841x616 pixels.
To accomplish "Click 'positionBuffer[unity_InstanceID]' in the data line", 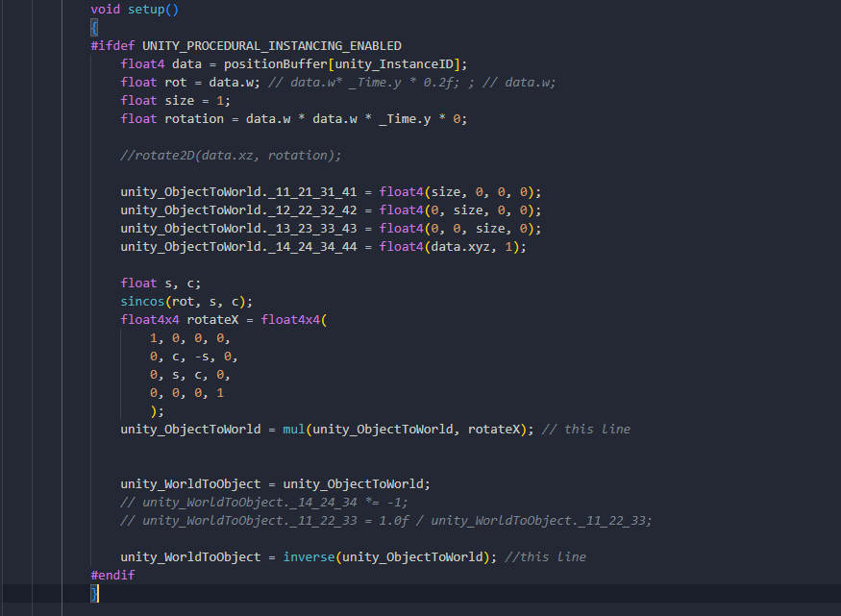I will 342,63.
